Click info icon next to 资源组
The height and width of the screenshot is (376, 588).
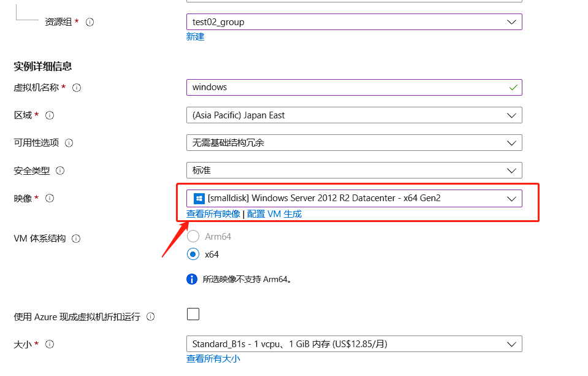90,22
